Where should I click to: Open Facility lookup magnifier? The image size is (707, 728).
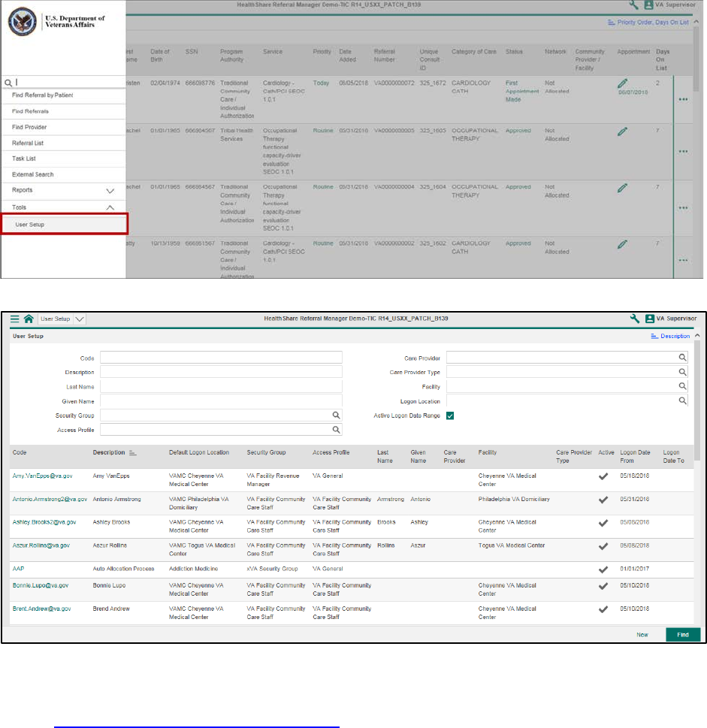click(x=682, y=386)
